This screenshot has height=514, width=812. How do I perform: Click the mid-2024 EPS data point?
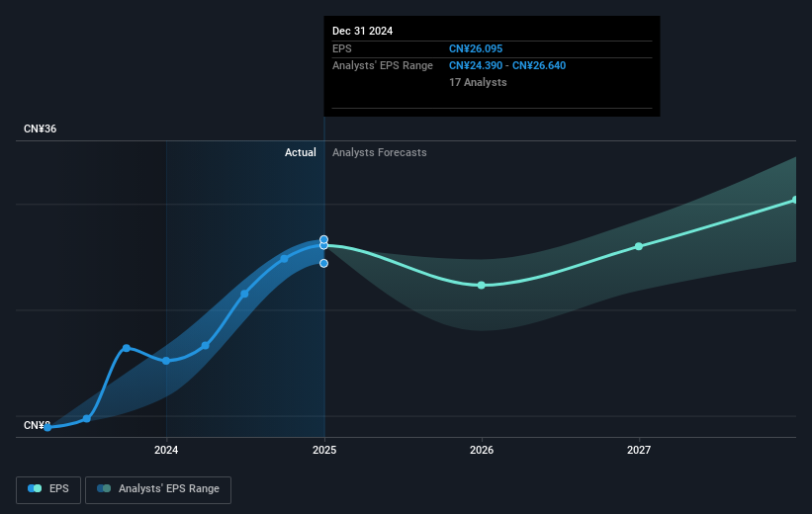pos(244,294)
